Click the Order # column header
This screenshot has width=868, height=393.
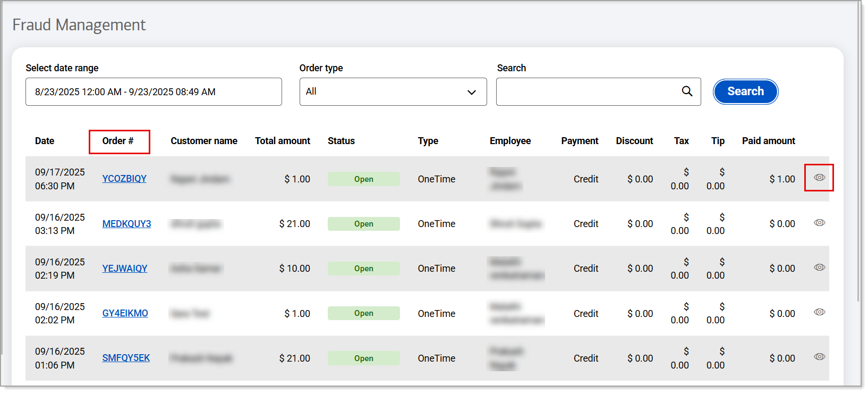(118, 141)
